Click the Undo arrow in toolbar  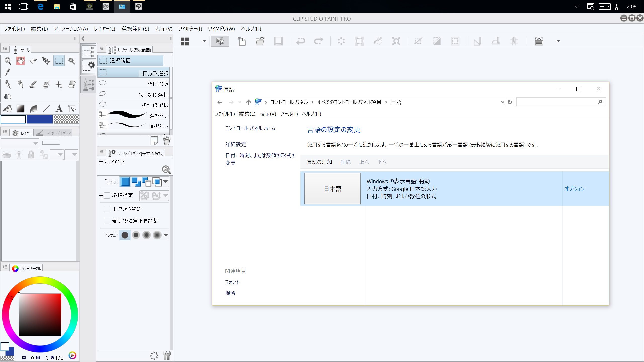pos(300,41)
